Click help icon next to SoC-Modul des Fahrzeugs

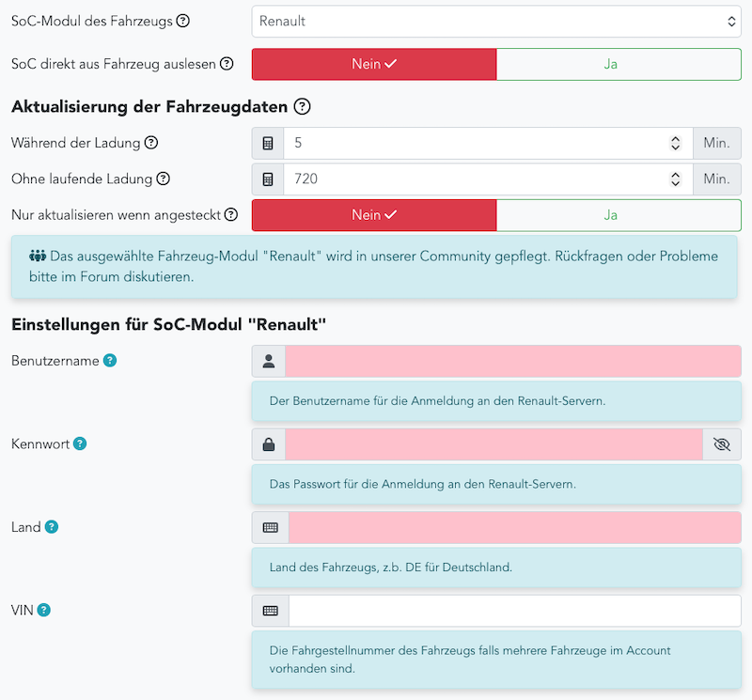pos(183,21)
